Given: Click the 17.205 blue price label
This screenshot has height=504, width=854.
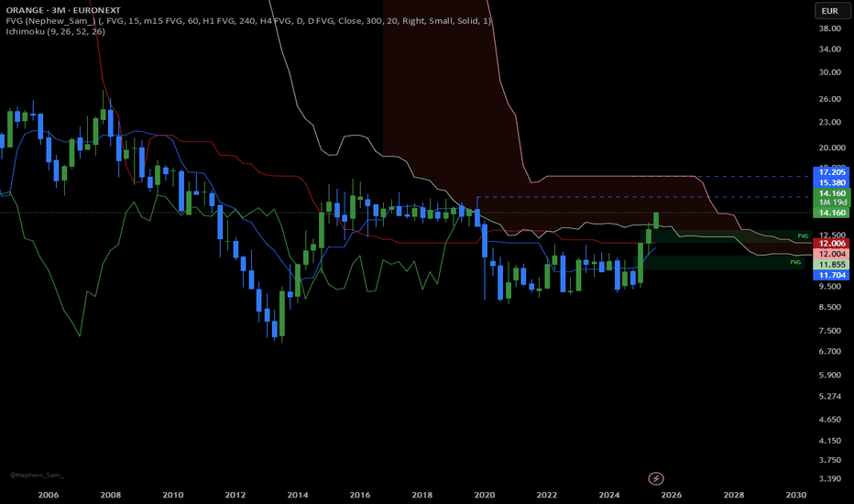Looking at the screenshot, I should tap(831, 172).
